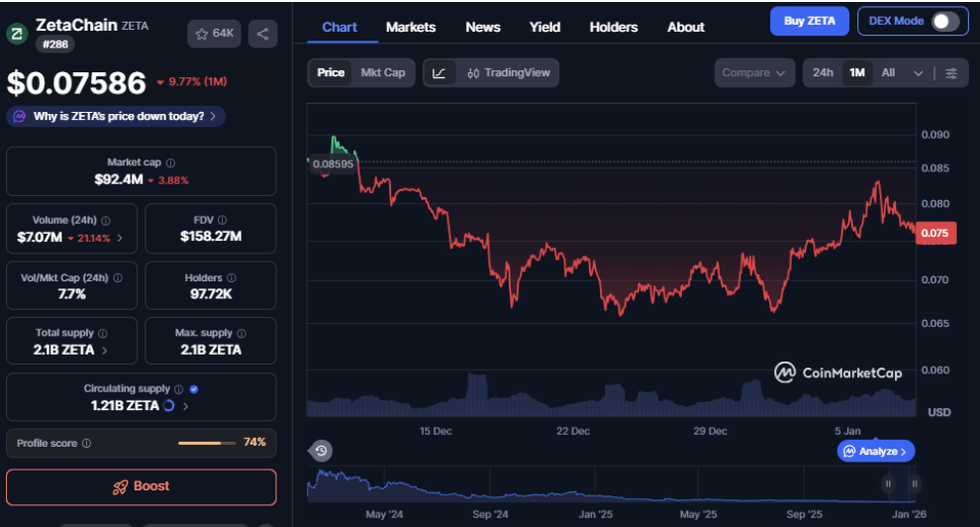Click FDV info icon
This screenshot has width=980, height=527.
coord(223,220)
